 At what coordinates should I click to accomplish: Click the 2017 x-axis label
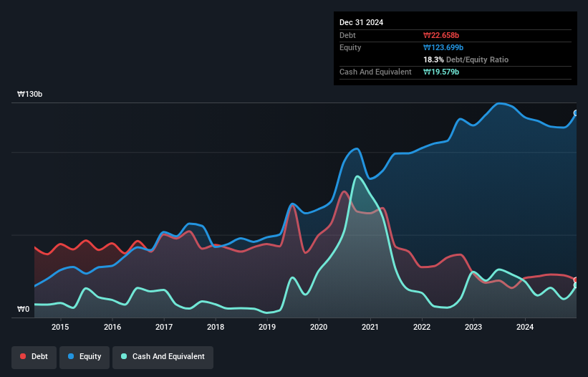(164, 327)
